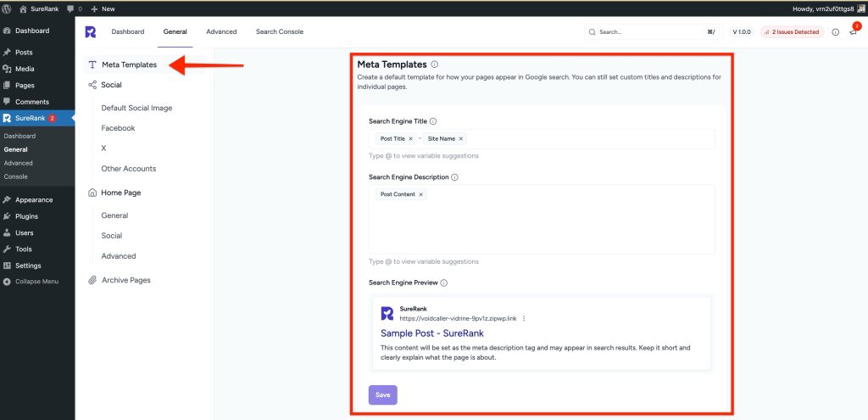
Task: Click the 2 Issues Detected badge
Action: coord(793,32)
